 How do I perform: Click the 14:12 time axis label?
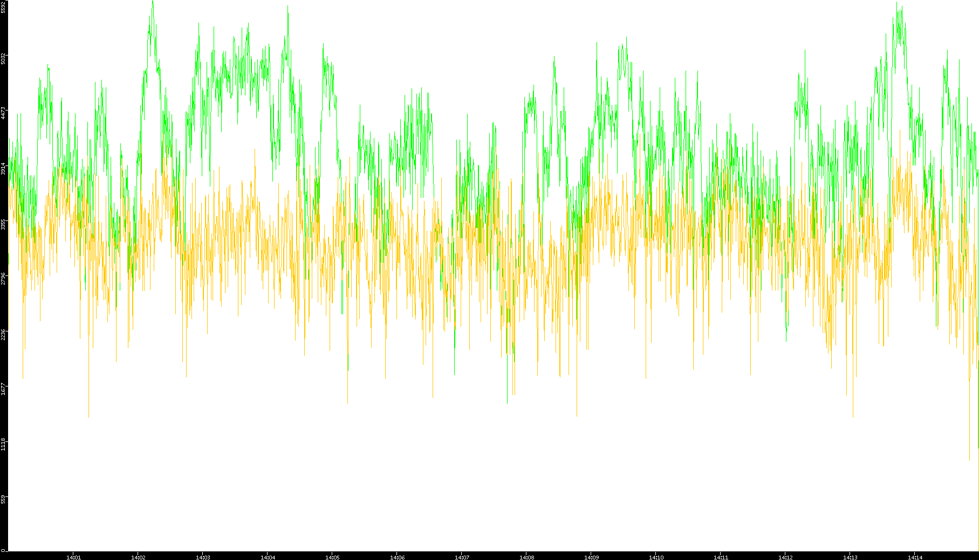point(785,557)
